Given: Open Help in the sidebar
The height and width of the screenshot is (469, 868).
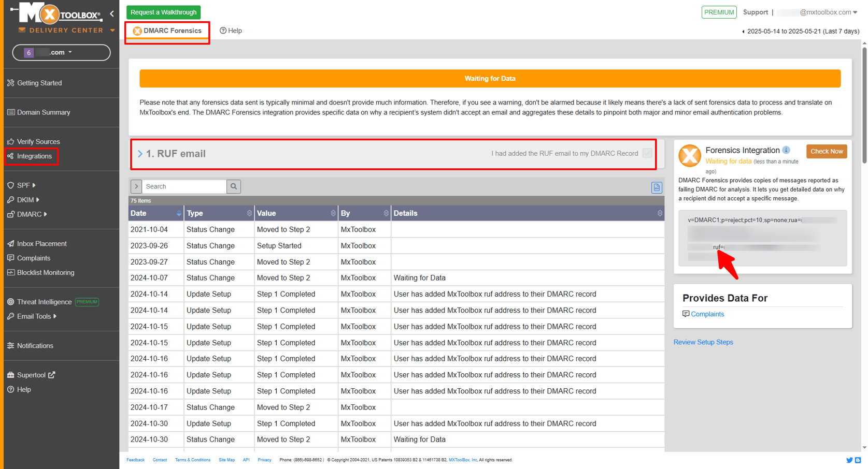Looking at the screenshot, I should [x=24, y=389].
